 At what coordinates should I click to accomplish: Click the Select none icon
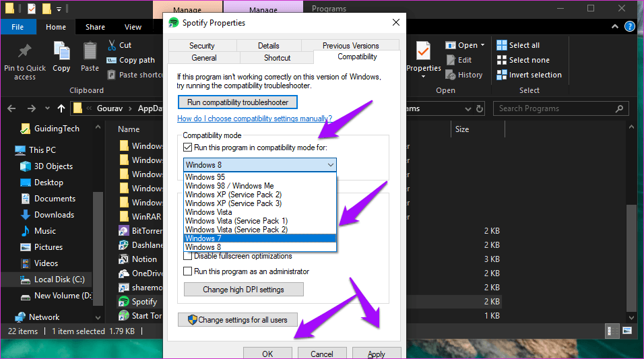(x=501, y=60)
